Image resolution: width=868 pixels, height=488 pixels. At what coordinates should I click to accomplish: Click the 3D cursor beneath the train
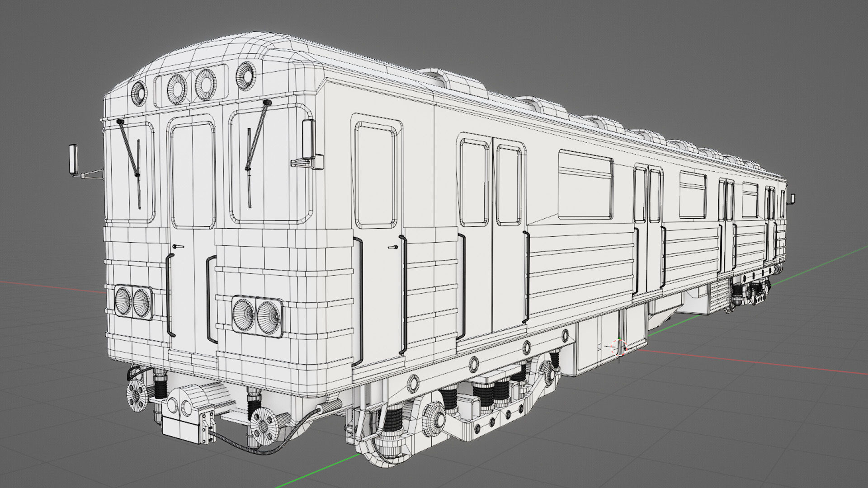[x=618, y=348]
